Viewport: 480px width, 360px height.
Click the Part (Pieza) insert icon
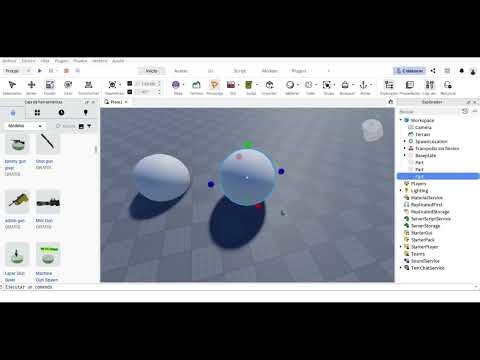click(x=176, y=85)
